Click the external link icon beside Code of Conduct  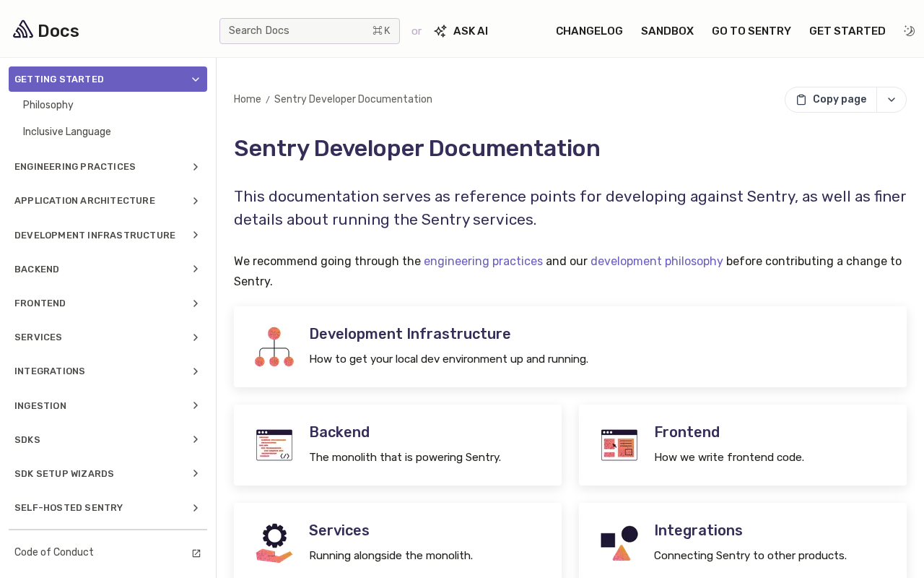(x=196, y=553)
